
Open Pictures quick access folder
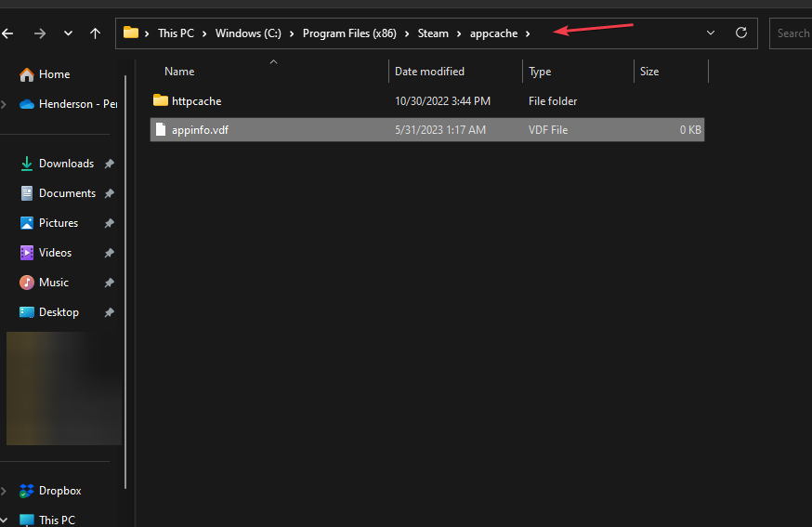click(x=59, y=223)
